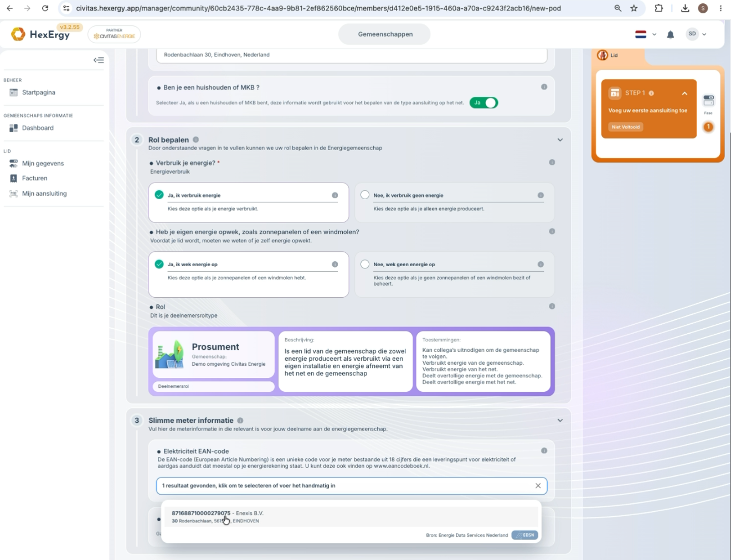Click the orange step number 1 badge

(708, 127)
